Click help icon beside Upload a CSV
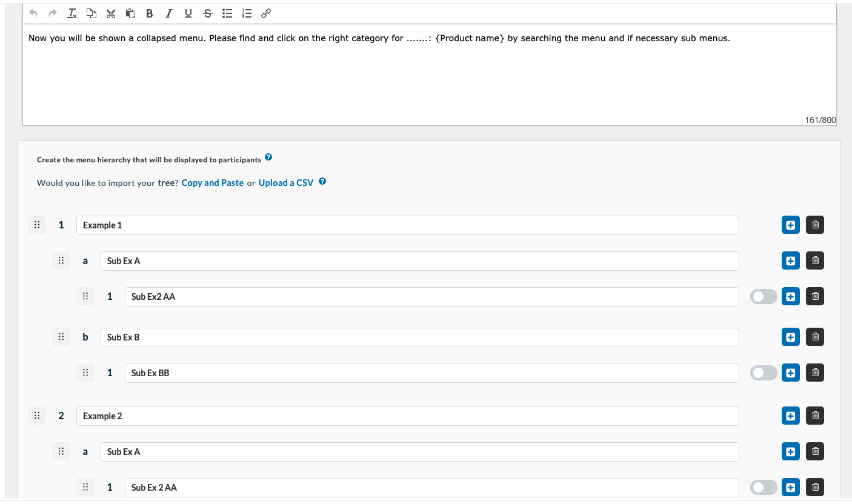Screen dimensions: 852x504 pos(322,182)
